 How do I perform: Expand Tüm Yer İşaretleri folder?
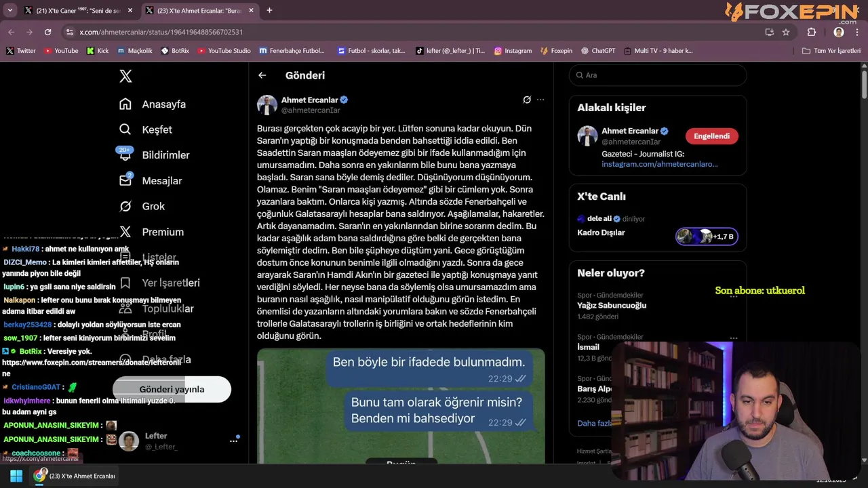click(831, 51)
